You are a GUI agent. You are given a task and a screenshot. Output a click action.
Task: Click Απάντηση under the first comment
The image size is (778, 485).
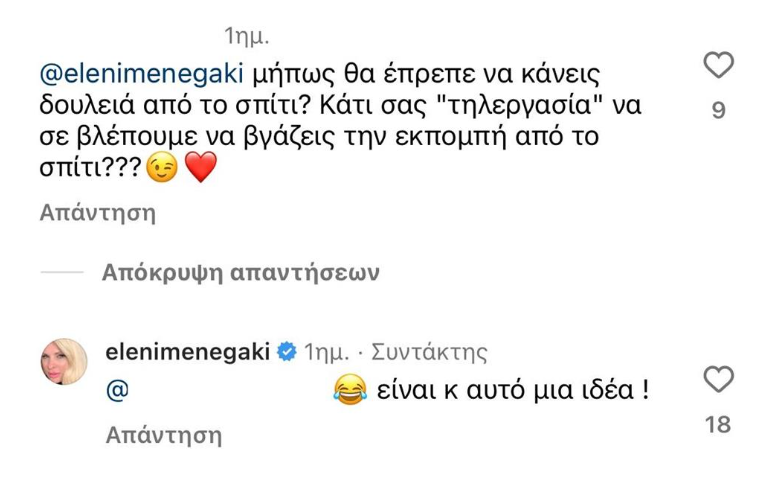[98, 213]
